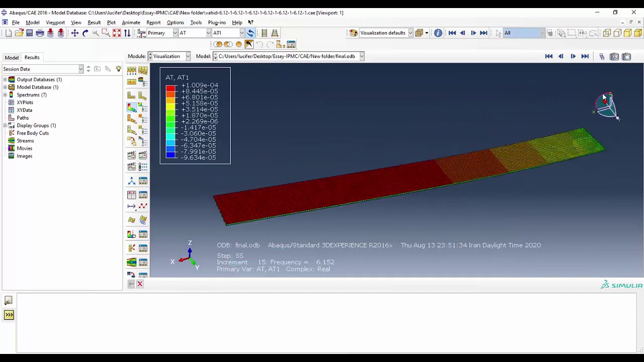Step to previous frame in context bar

[x=560, y=56]
